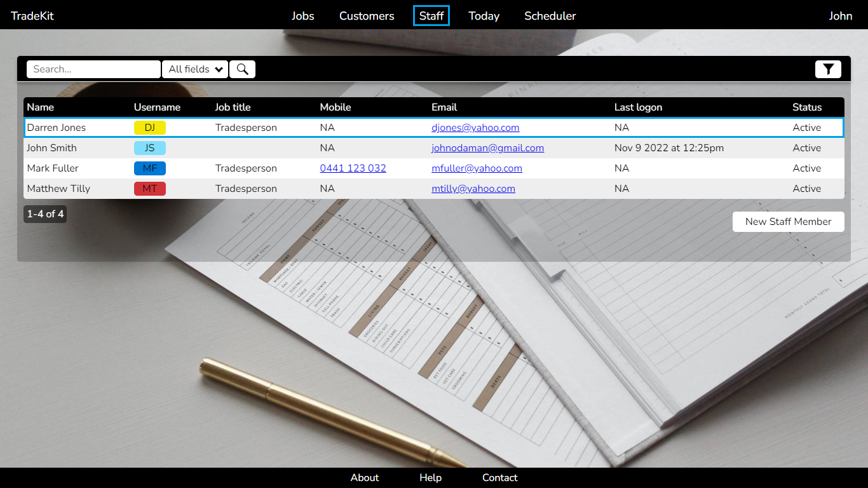
Task: Switch to the Today view
Action: click(484, 16)
